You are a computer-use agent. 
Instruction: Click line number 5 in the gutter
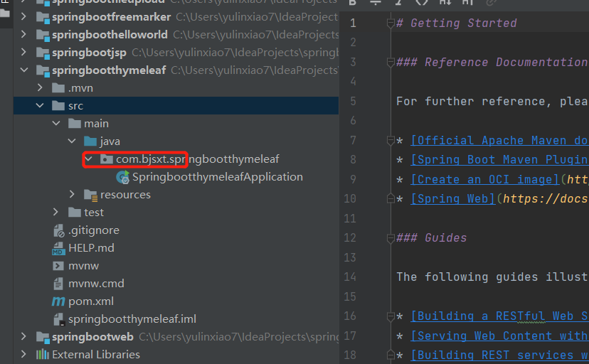pos(353,101)
